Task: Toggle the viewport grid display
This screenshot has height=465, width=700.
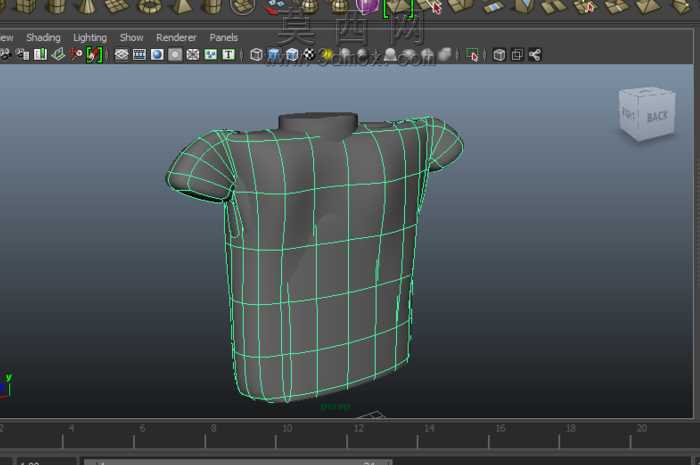Action: pos(121,55)
